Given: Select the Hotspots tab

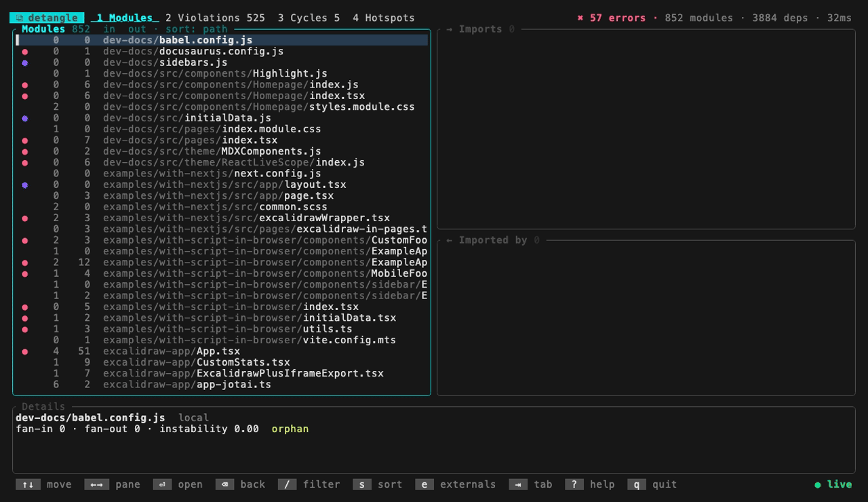Looking at the screenshot, I should point(383,18).
